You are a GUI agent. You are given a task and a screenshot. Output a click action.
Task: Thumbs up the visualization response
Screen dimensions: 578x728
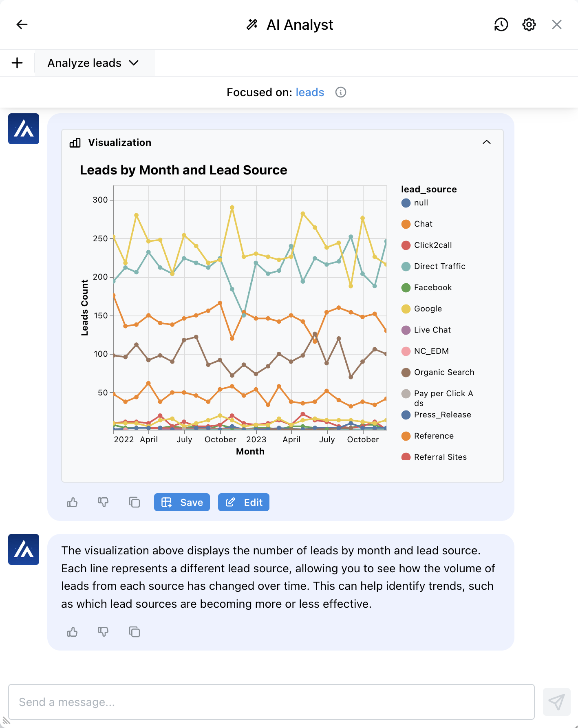click(x=72, y=502)
